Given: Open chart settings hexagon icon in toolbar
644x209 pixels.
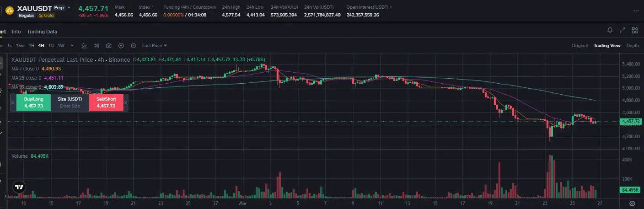Looking at the screenshot, I should tap(133, 46).
